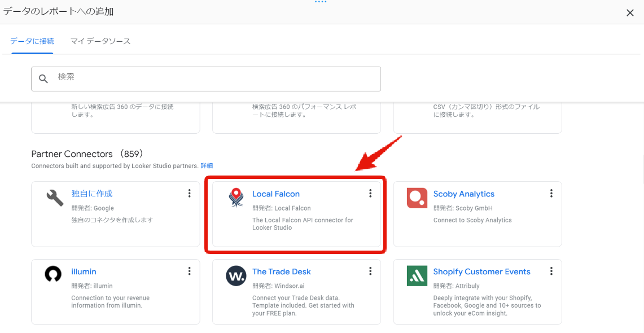Viewport: 644px width, 333px height.
Task: Open more options for The Trade Desk card
Action: [370, 271]
